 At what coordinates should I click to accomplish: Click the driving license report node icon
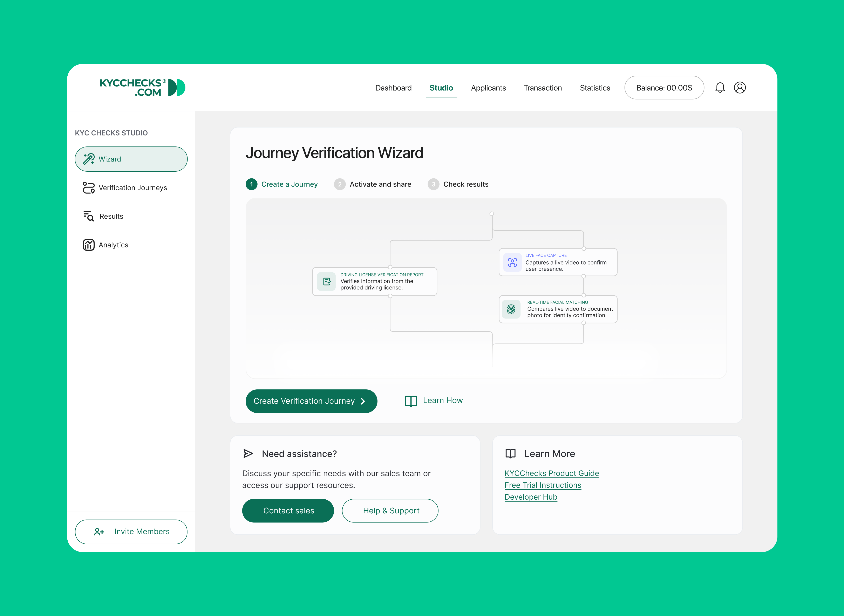click(x=327, y=281)
